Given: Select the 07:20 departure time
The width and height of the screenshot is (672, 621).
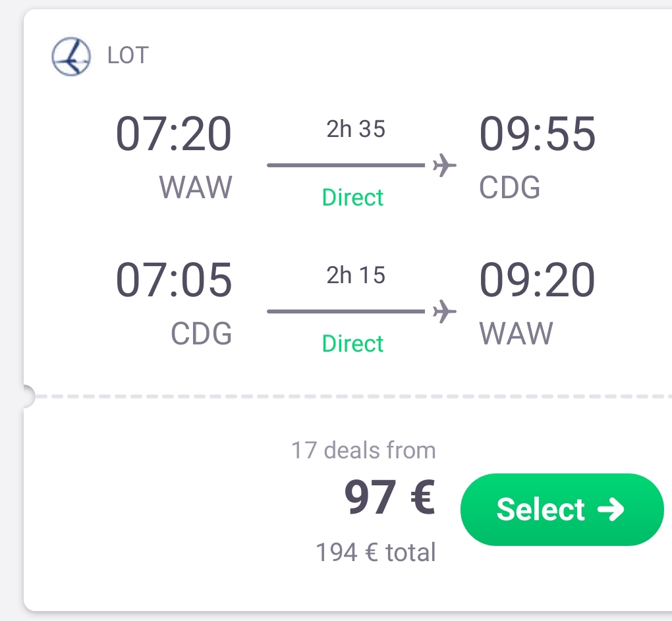Looking at the screenshot, I should (173, 134).
